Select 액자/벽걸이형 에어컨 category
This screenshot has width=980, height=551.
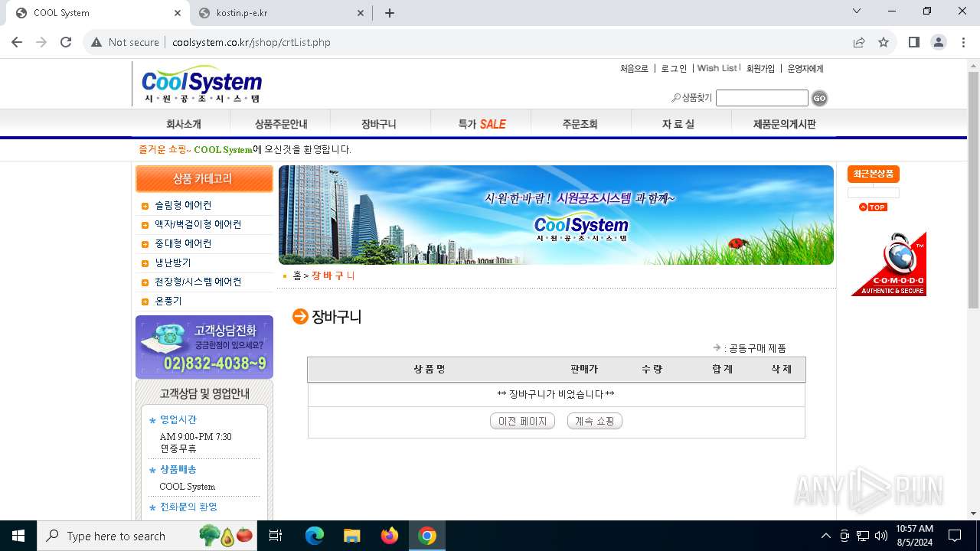click(198, 224)
